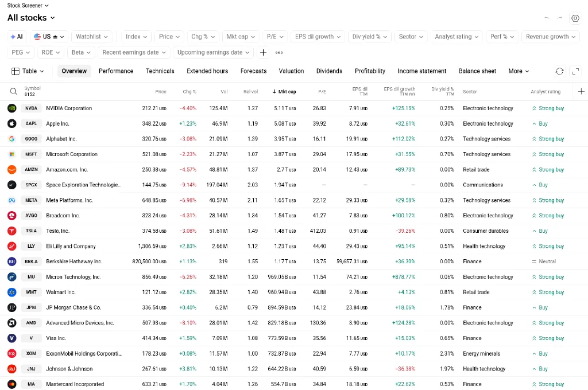
Task: Toggle fullscreen expand icon
Action: pos(575,71)
